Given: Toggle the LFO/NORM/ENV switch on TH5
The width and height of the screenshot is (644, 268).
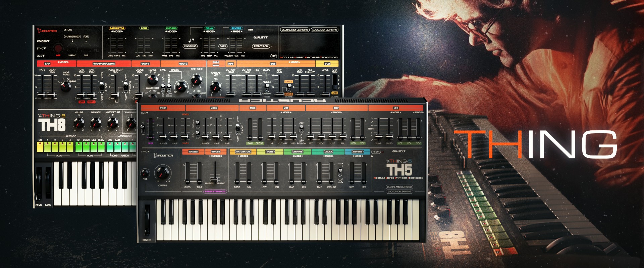Looking at the screenshot, I should tap(237, 129).
